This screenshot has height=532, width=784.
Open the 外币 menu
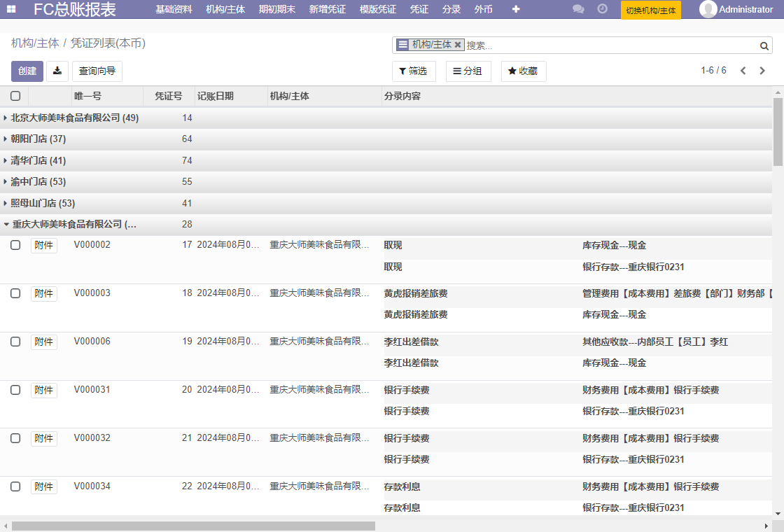[484, 9]
